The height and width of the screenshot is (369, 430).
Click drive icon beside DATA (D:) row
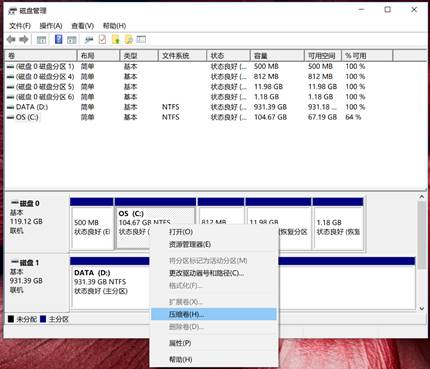click(10, 107)
